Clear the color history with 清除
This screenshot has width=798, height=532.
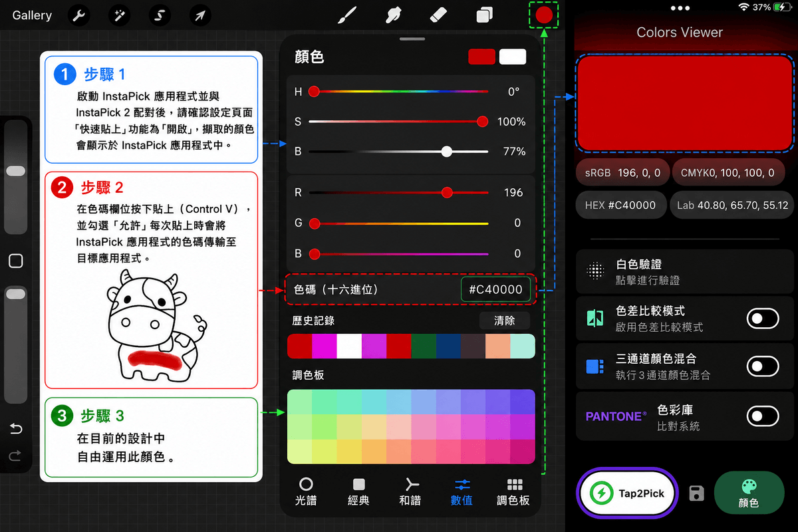tap(505, 321)
